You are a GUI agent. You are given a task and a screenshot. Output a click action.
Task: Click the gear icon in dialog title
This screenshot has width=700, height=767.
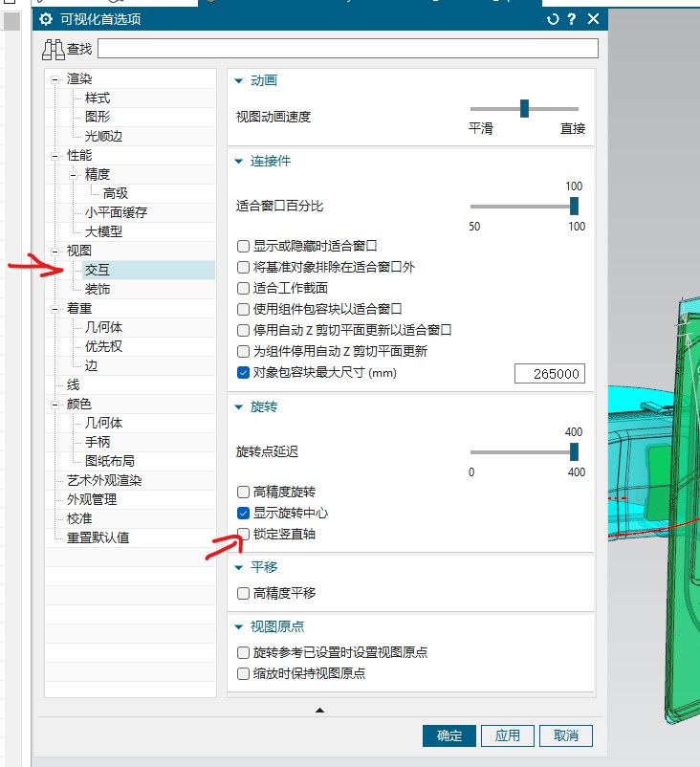(x=46, y=19)
